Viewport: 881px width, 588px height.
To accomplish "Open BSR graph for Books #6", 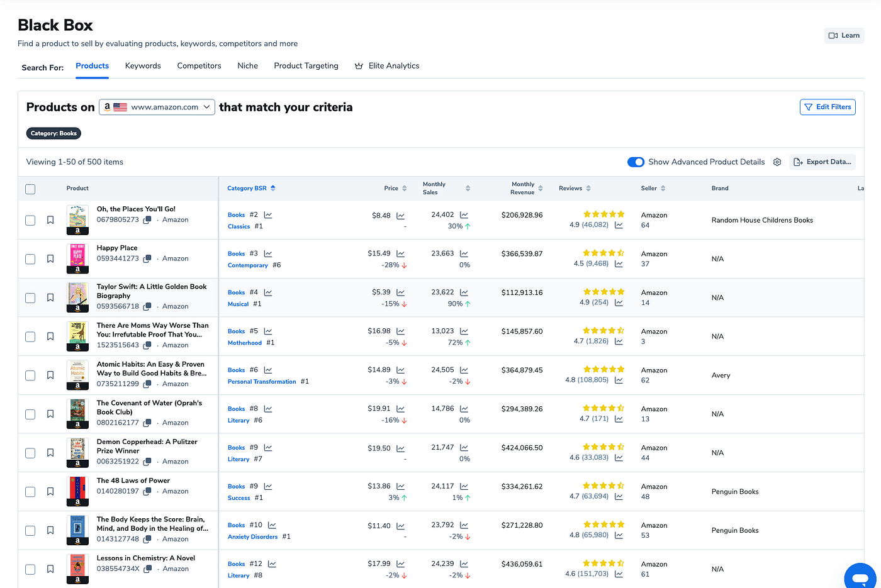I will [268, 370].
